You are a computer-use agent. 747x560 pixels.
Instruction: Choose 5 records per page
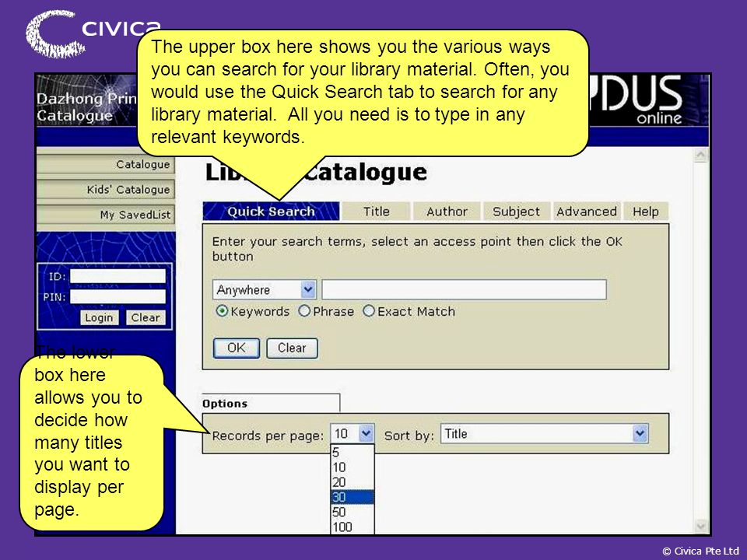click(x=352, y=453)
